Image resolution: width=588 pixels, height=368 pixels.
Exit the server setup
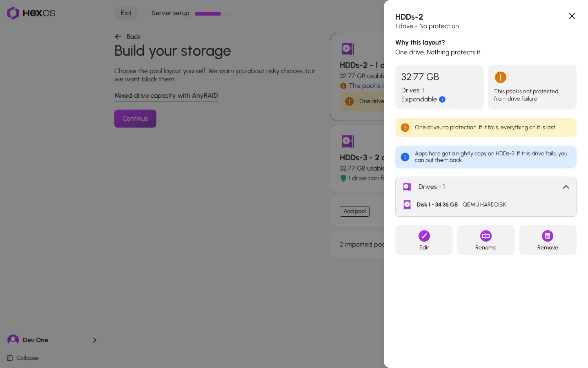pos(126,13)
